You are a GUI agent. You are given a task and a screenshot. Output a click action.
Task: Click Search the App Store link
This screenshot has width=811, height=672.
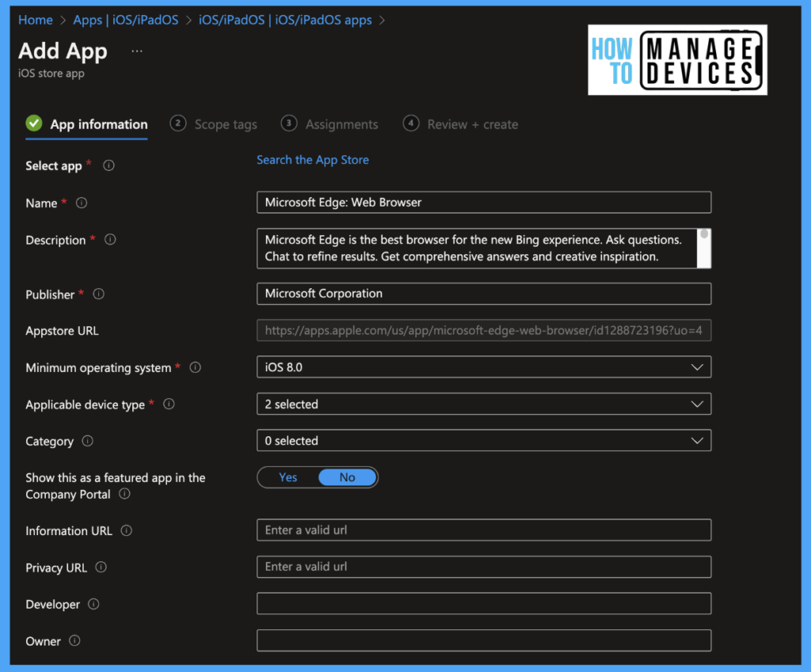point(313,160)
